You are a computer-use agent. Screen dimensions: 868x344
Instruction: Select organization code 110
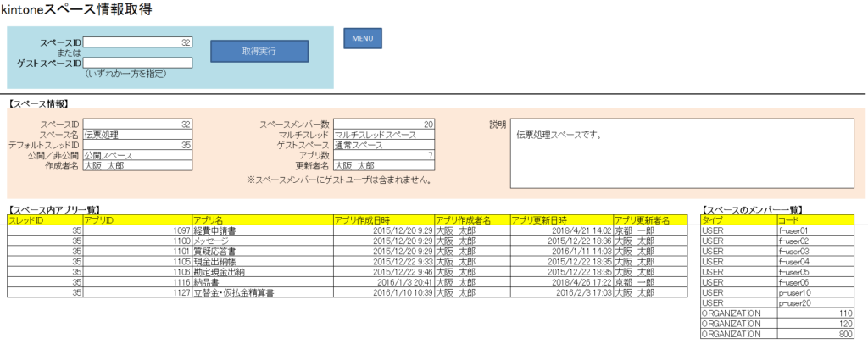pyautogui.click(x=815, y=313)
